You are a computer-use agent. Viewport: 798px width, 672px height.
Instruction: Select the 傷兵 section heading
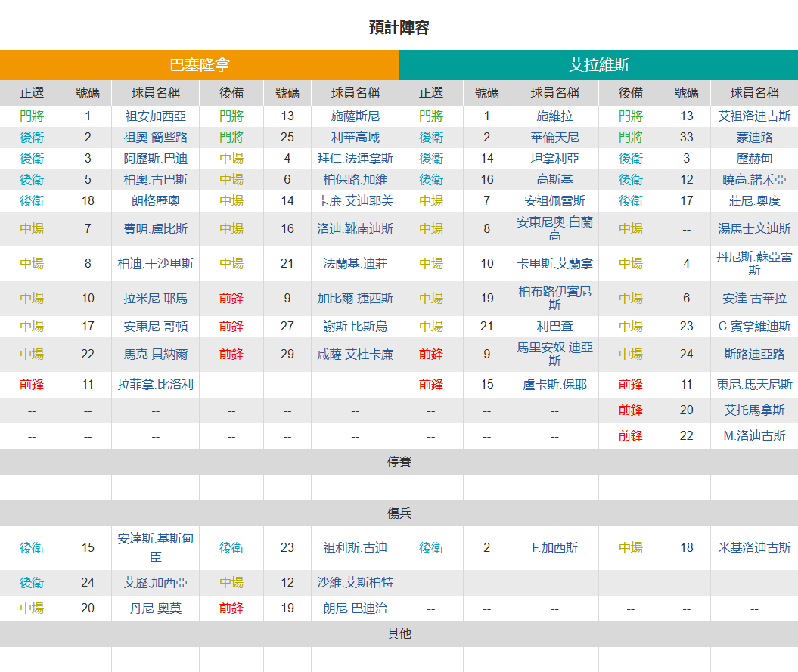coord(399,513)
